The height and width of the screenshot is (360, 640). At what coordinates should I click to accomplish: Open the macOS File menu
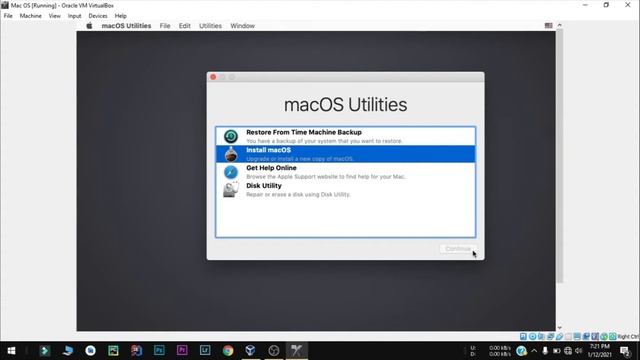pos(165,26)
